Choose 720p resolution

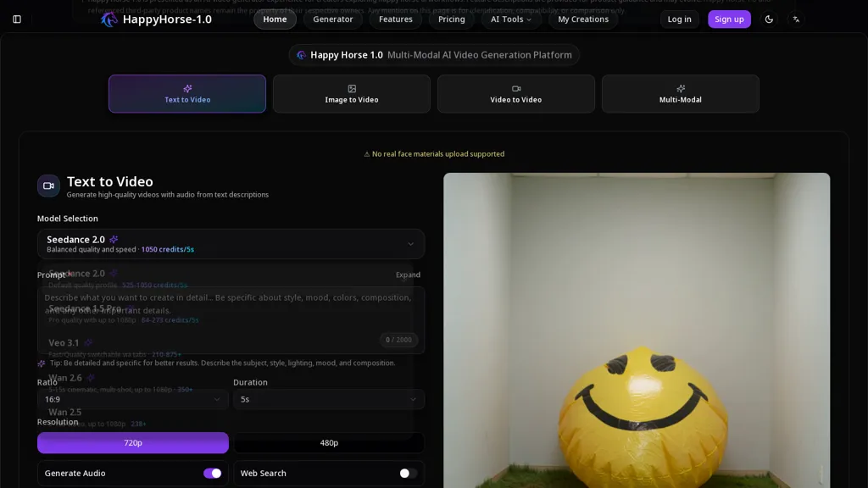coord(133,442)
